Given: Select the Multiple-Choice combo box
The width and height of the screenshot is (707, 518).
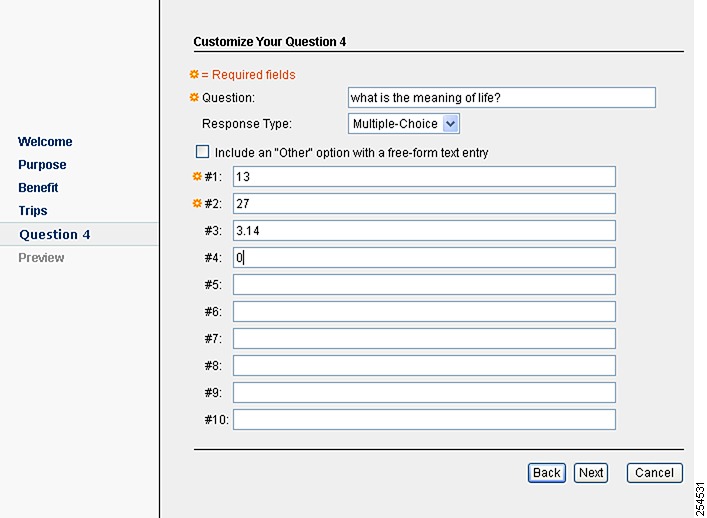Looking at the screenshot, I should [404, 124].
